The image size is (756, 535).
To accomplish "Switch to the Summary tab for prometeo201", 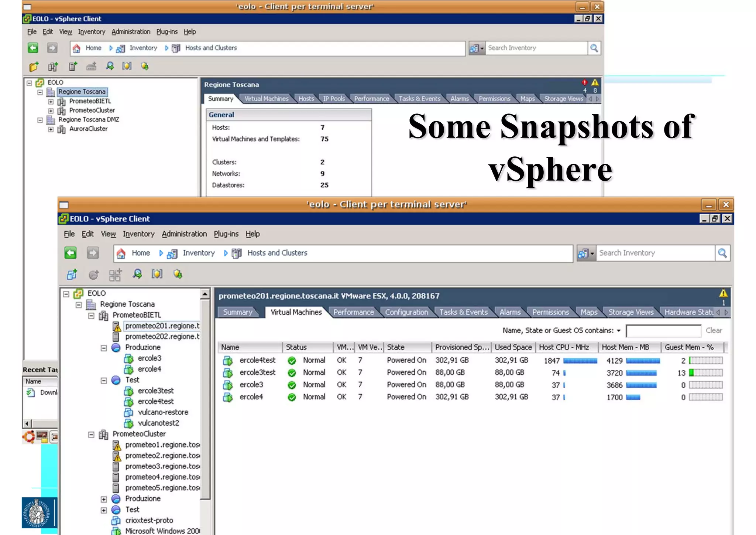I will (237, 312).
